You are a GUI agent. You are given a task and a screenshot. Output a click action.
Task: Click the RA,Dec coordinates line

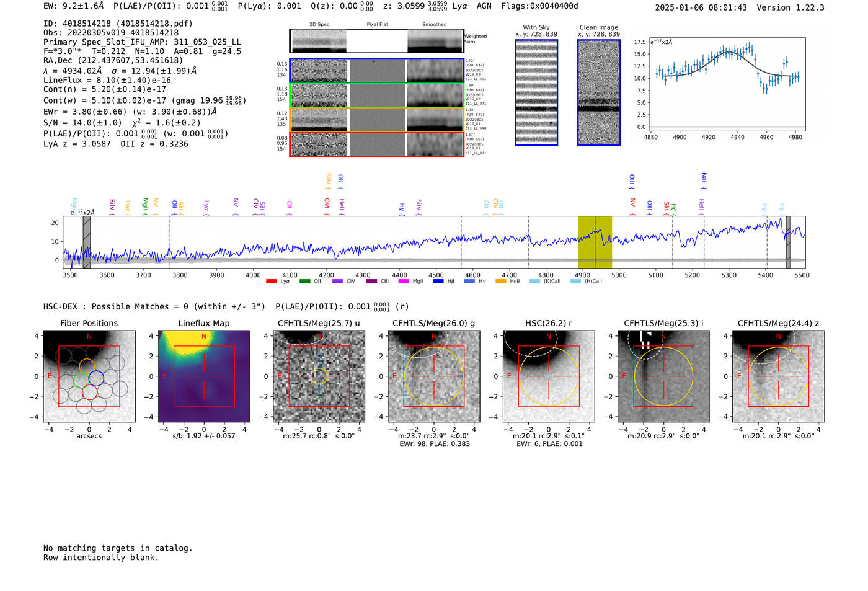coord(113,61)
